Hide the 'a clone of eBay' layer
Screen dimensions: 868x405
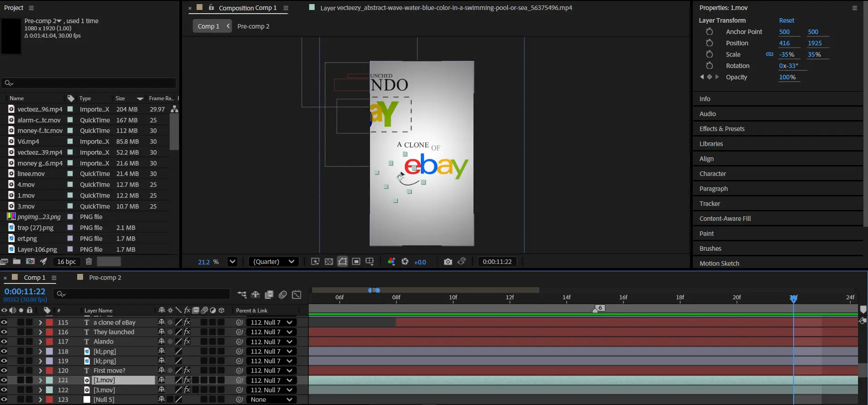click(x=4, y=322)
